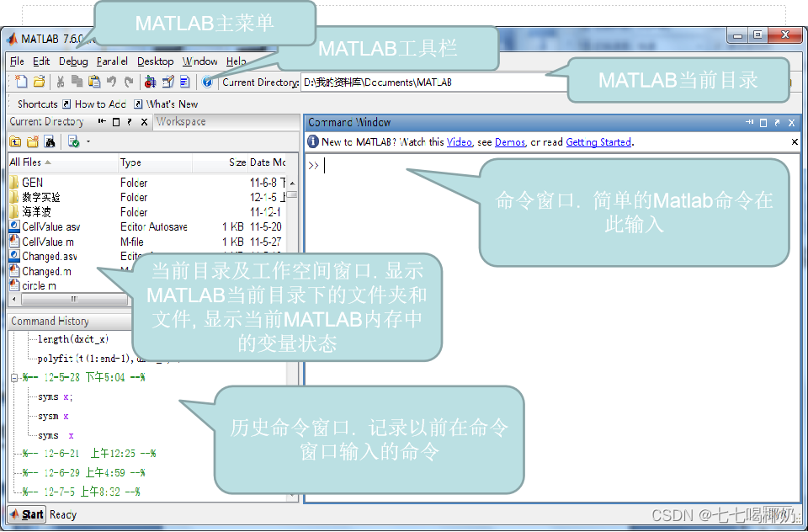Open MATLAB Help with the question mark icon

(x=207, y=82)
